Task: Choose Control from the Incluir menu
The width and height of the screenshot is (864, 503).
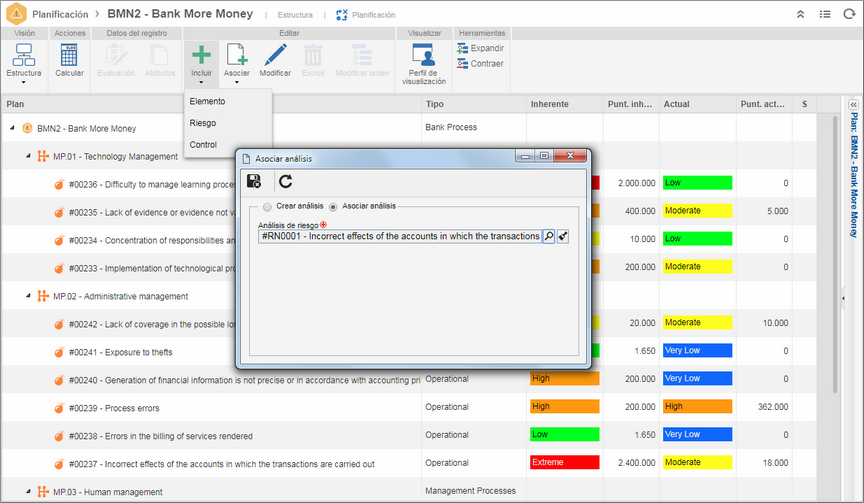Action: 203,144
